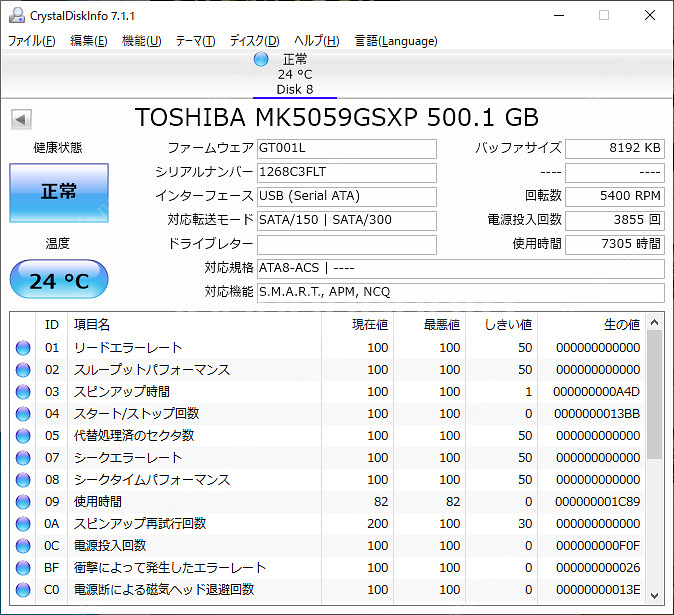Screen dimensions: 674x615
Task: Click status orb for ID 09 使用時間
Action: tap(23, 502)
